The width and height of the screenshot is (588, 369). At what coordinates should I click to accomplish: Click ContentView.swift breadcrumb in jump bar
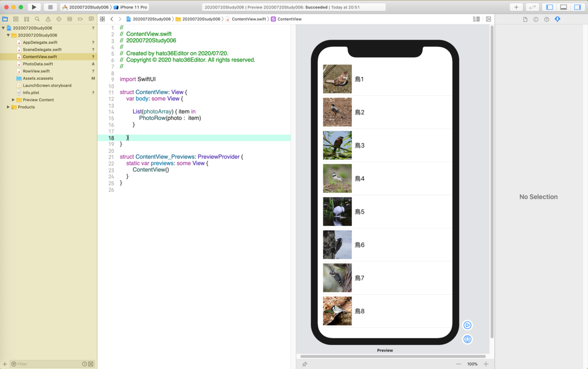click(245, 19)
